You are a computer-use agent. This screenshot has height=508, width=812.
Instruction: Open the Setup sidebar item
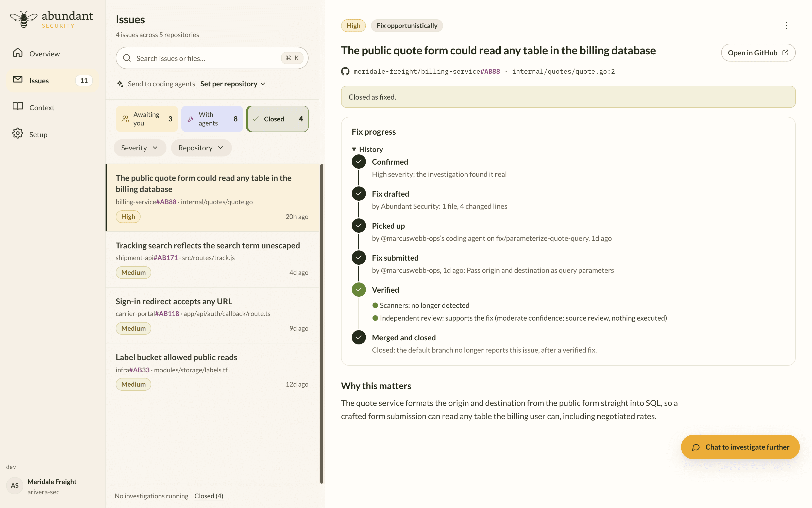[52, 134]
